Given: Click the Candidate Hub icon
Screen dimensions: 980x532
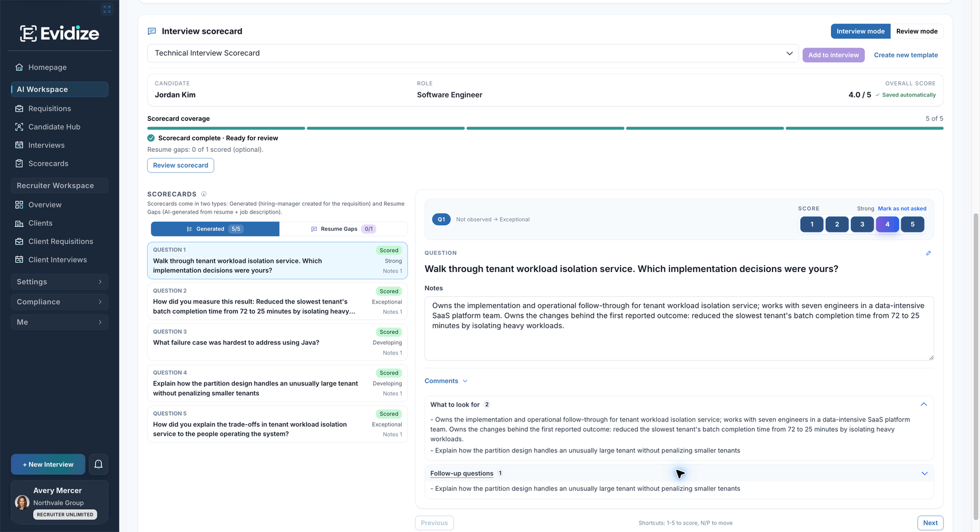Looking at the screenshot, I should click(x=19, y=127).
